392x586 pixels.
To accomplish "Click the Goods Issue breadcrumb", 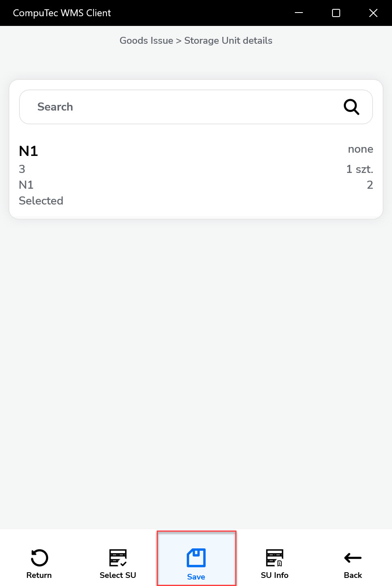I will (x=146, y=40).
